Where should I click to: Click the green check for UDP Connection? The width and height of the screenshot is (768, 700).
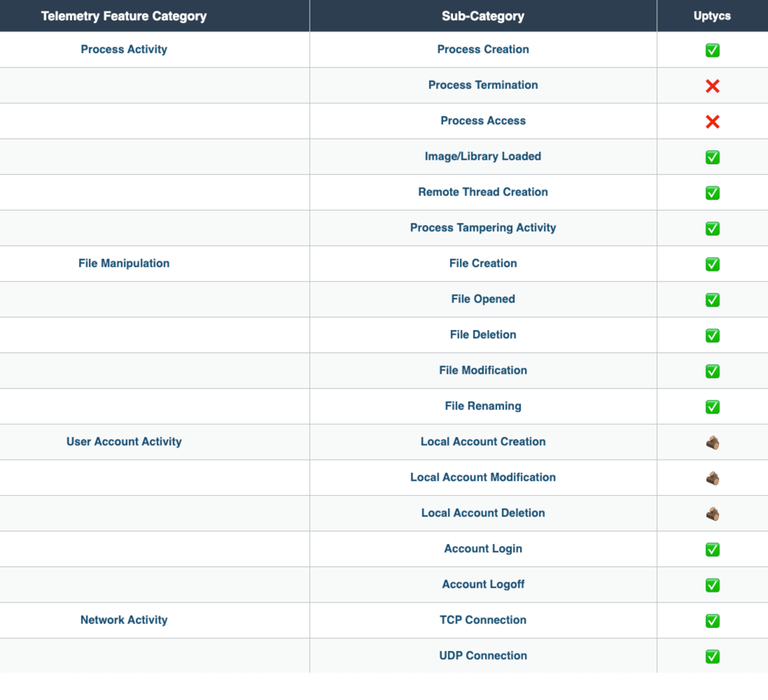point(712,656)
